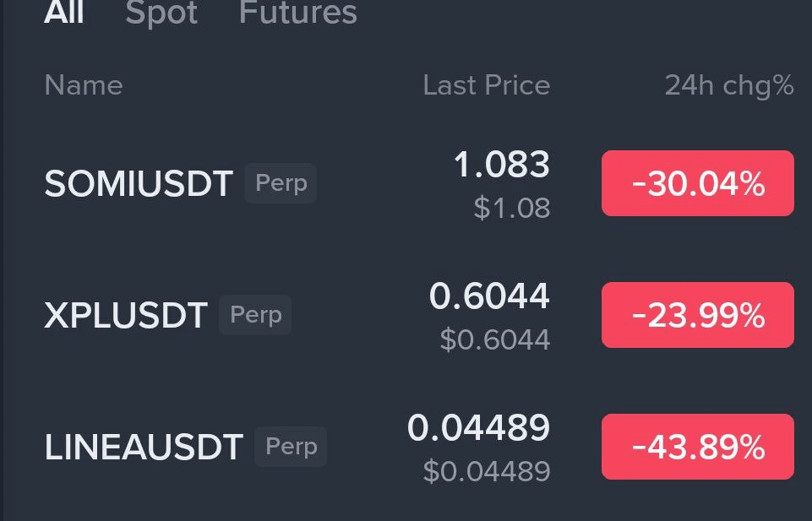
Task: Switch to the Spot tab
Action: (x=161, y=13)
